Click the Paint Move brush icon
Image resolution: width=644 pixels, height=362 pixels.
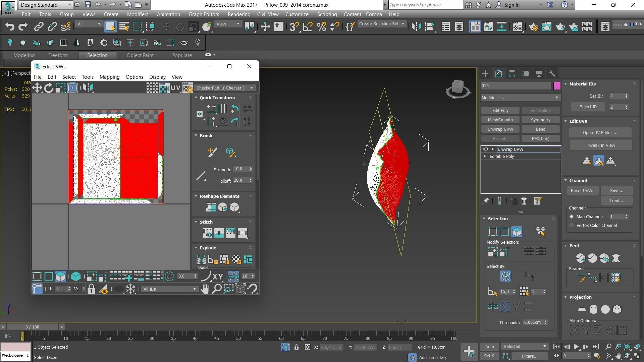point(212,152)
